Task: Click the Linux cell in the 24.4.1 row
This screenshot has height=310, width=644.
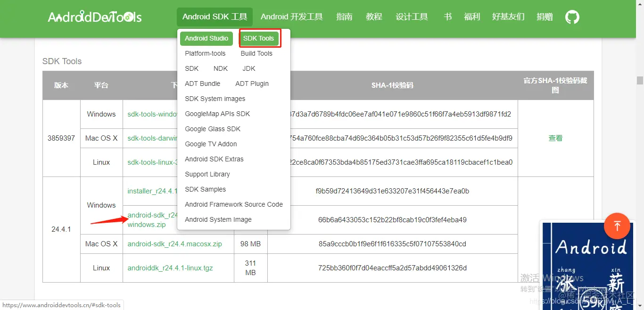Action: tap(101, 268)
